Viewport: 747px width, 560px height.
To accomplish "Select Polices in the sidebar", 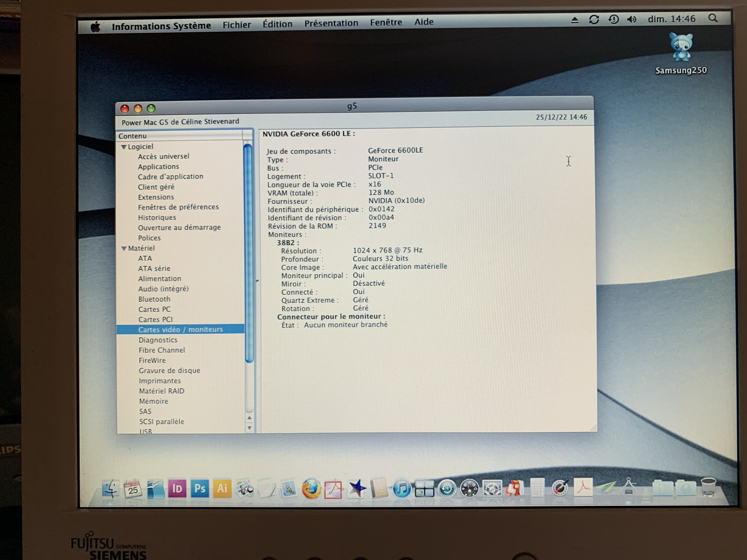I will [149, 238].
